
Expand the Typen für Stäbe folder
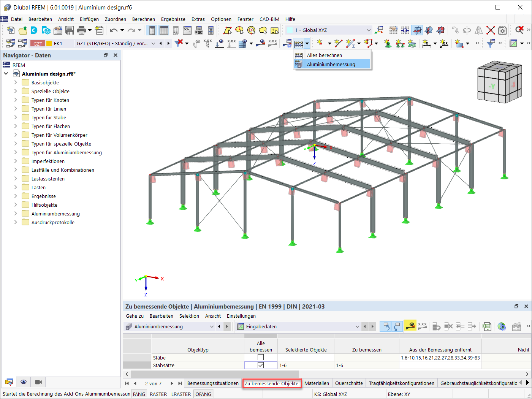click(16, 117)
